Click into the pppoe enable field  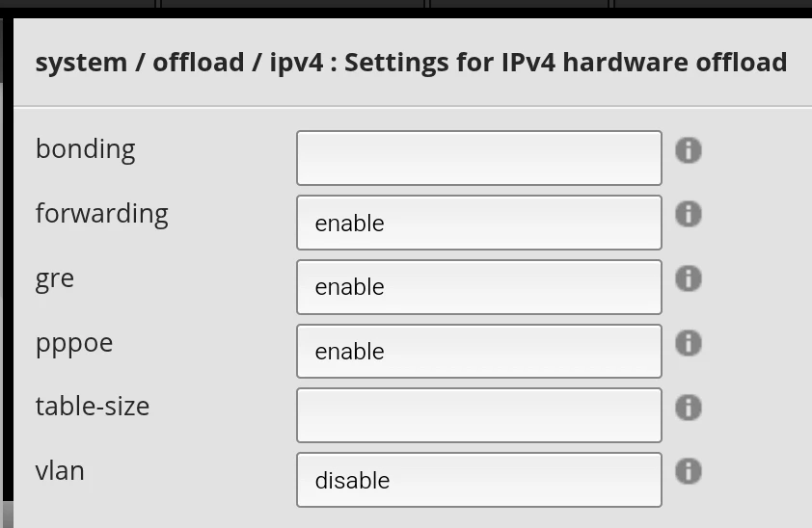point(478,352)
